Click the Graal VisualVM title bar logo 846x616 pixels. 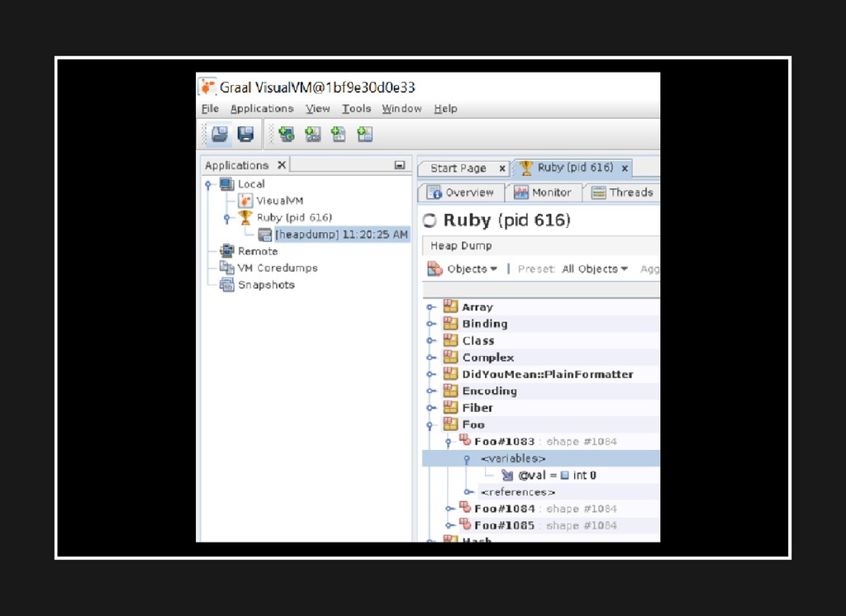pyautogui.click(x=207, y=87)
